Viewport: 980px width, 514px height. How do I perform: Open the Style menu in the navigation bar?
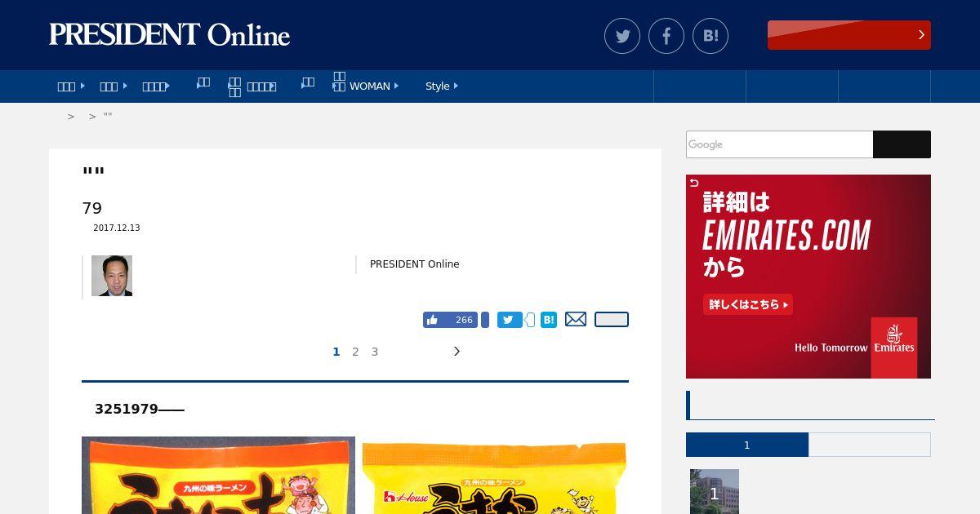point(438,86)
